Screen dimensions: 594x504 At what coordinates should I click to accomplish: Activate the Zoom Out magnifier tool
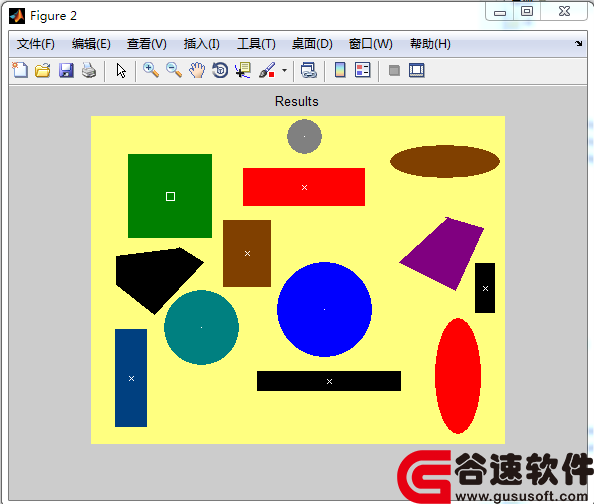174,70
